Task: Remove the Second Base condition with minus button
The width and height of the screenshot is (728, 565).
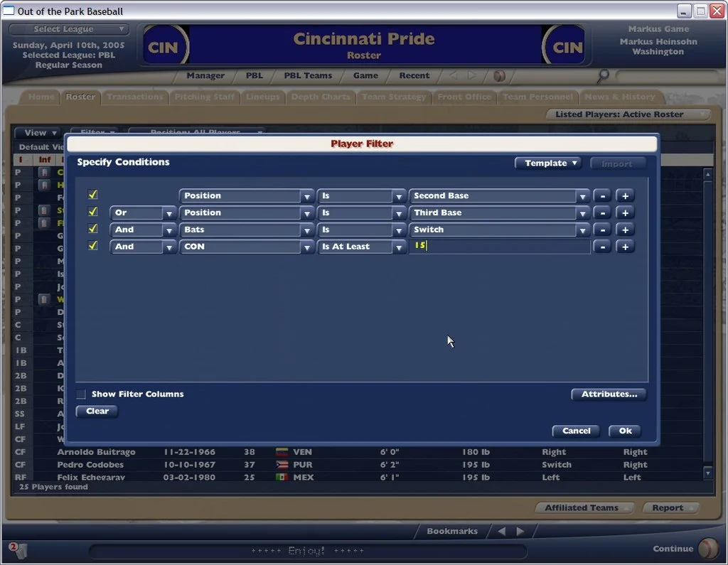Action: pos(601,195)
